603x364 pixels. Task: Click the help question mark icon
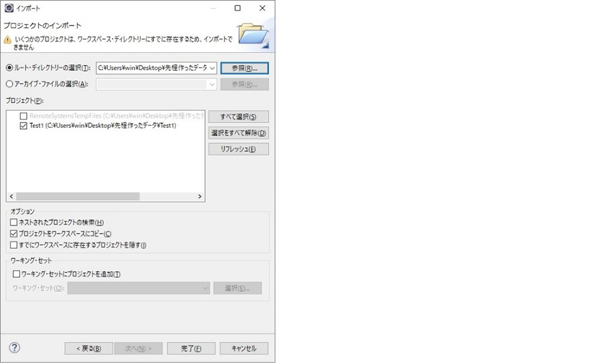[14, 347]
